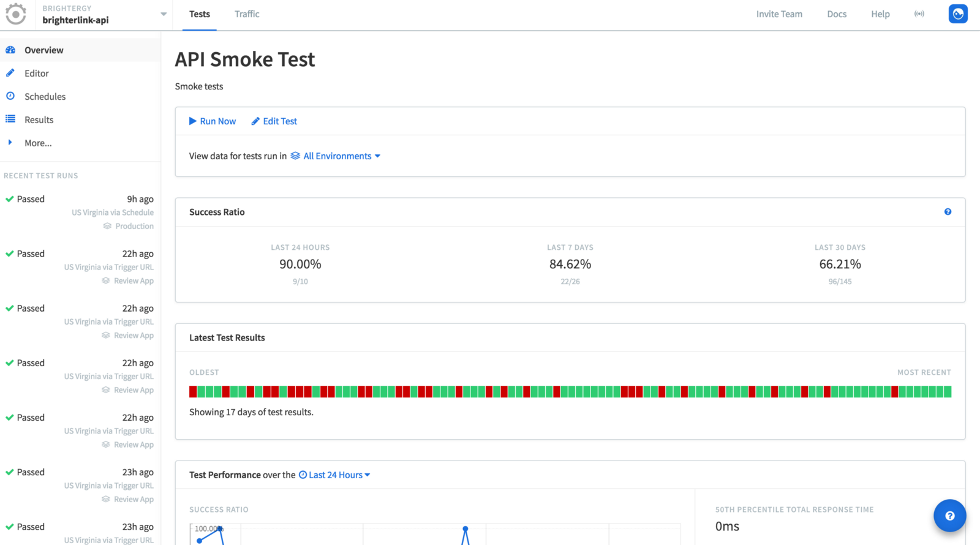Click the Runscope gear logo icon
980x545 pixels.
16,14
